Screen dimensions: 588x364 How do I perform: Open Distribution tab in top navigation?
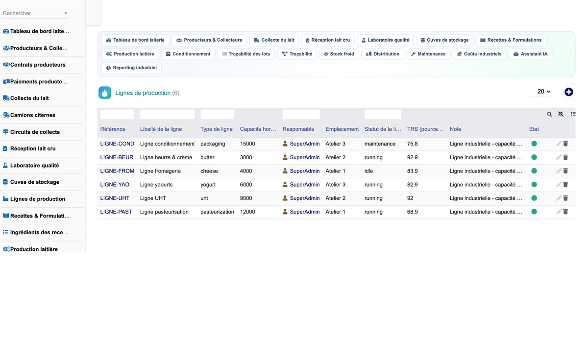383,54
